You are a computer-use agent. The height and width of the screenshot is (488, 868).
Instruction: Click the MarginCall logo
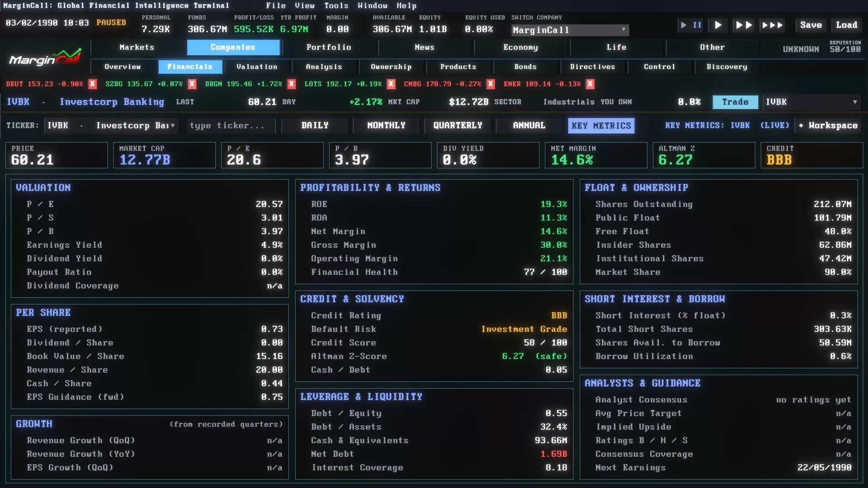[45, 57]
